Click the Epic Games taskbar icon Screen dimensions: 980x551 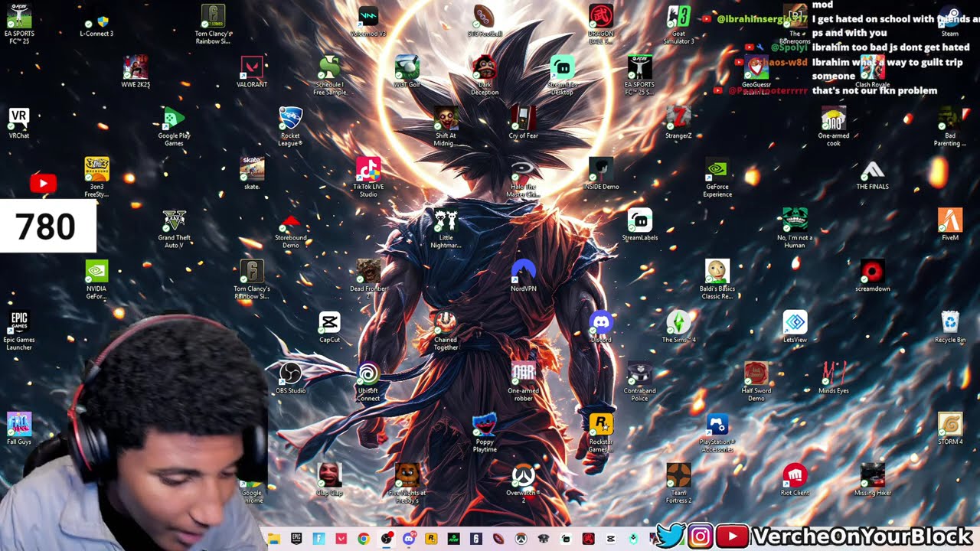(296, 539)
